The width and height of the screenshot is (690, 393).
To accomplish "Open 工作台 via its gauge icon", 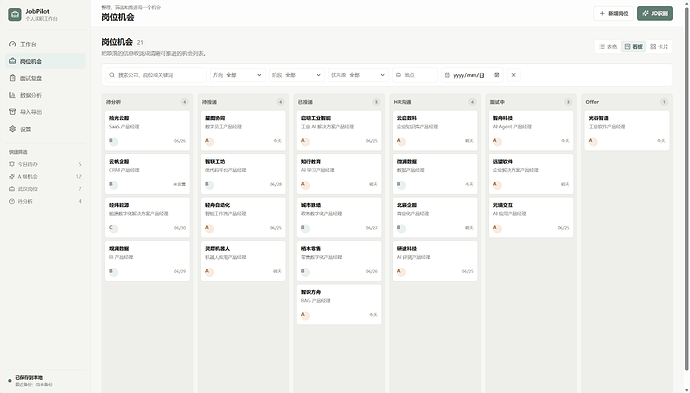I will pyautogui.click(x=12, y=44).
